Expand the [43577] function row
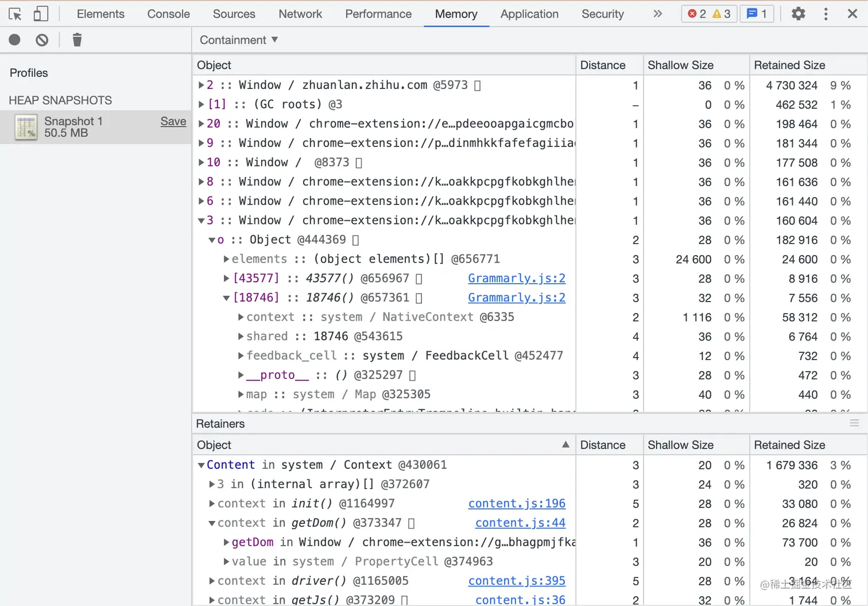The height and width of the screenshot is (606, 868). tap(227, 279)
